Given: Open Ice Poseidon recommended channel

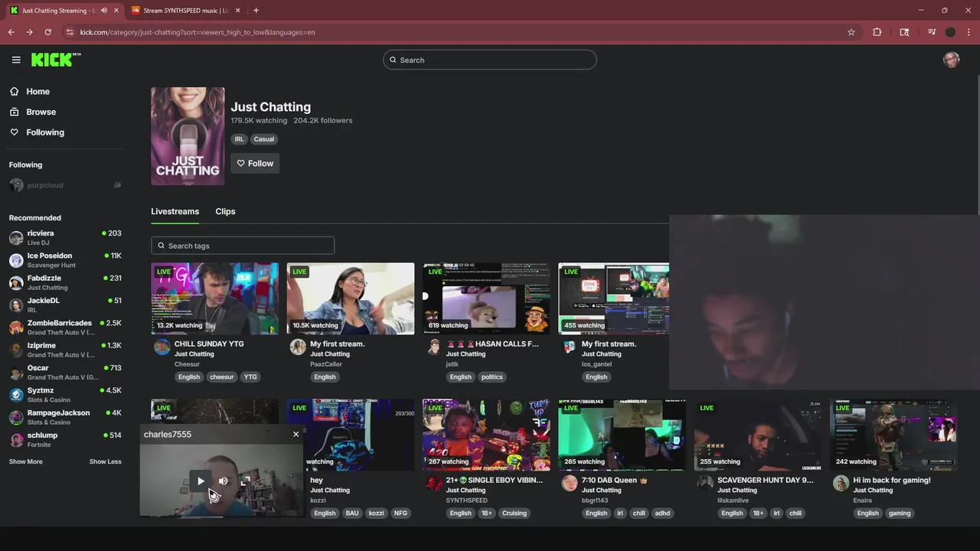Looking at the screenshot, I should (x=65, y=260).
